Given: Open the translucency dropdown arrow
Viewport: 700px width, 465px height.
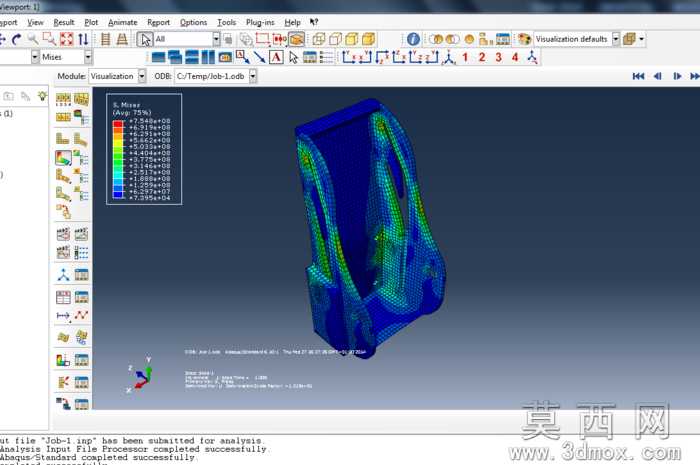Looking at the screenshot, I should pos(642,39).
